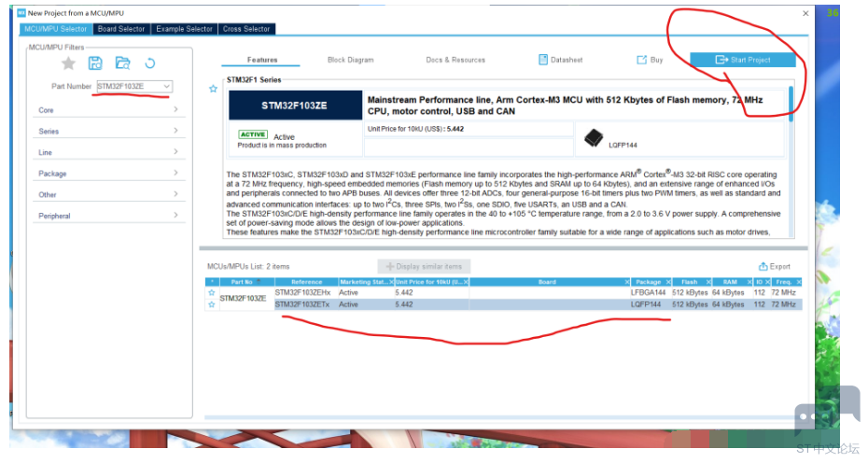868x463 pixels.
Task: Click the LQFP144 package chip image
Action: point(594,138)
